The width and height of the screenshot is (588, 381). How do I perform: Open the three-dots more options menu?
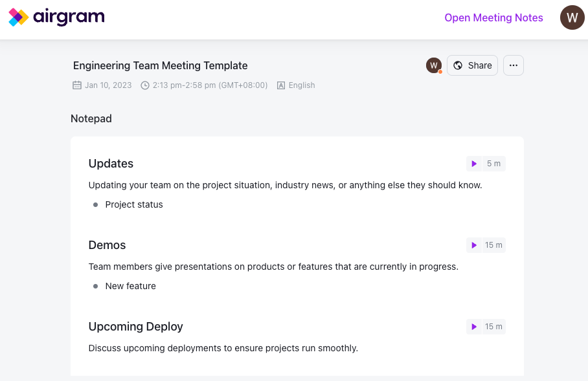coord(514,65)
